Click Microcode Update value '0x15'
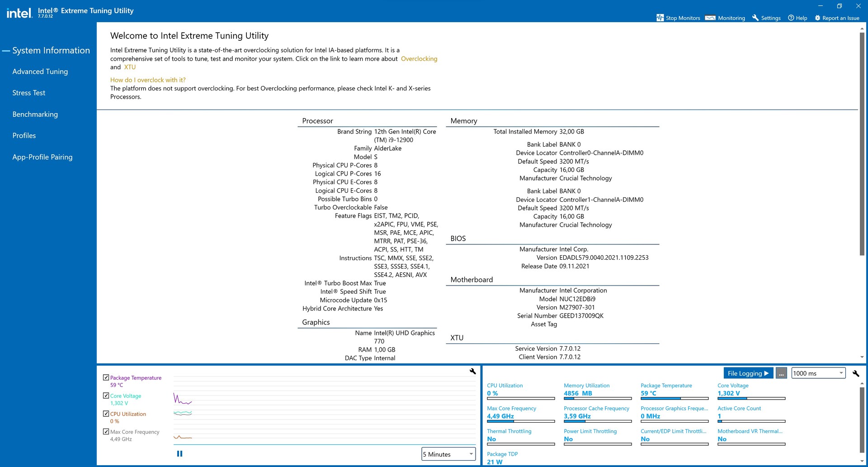The image size is (868, 467). 380,300
